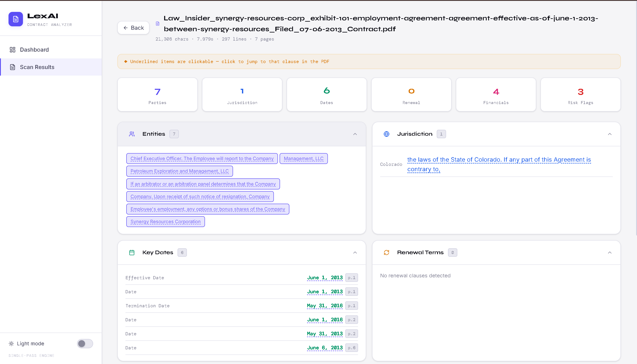This screenshot has width=637, height=364.
Task: Click the Renewal Terms refresh icon
Action: coord(387,253)
